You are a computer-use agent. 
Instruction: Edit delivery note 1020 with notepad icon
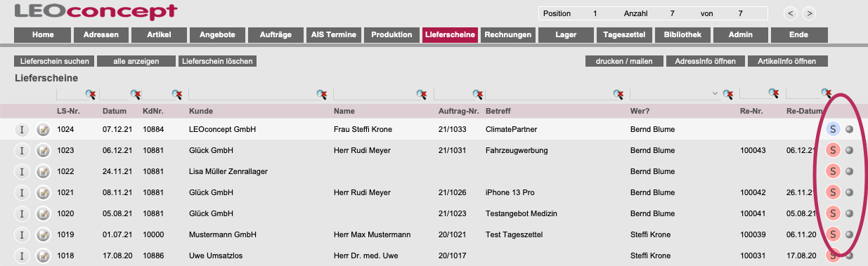(x=44, y=213)
